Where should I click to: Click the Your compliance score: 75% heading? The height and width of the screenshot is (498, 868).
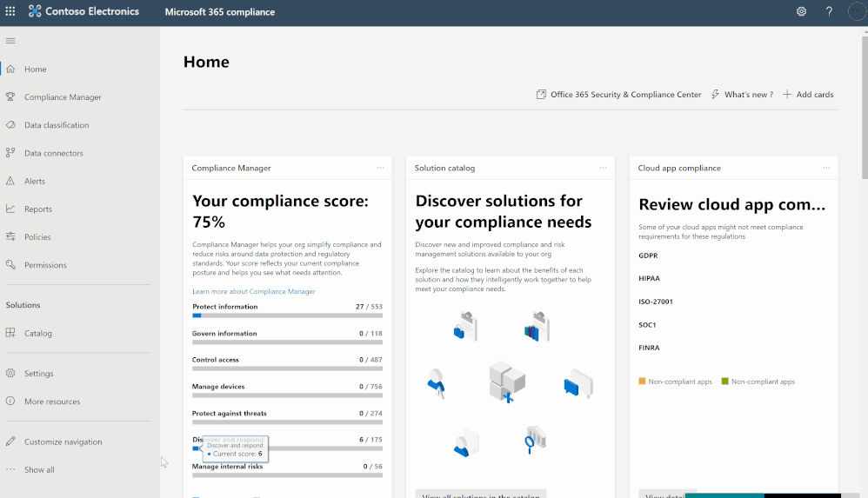tap(280, 211)
